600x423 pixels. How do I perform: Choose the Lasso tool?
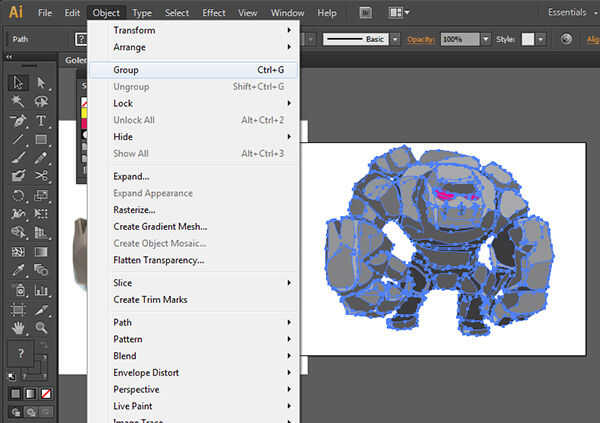(x=41, y=101)
